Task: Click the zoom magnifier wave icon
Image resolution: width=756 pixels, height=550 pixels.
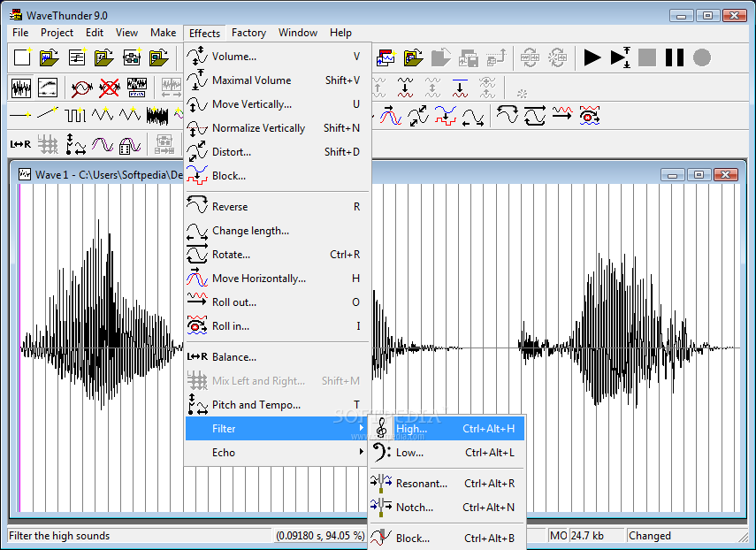Action: click(x=82, y=88)
